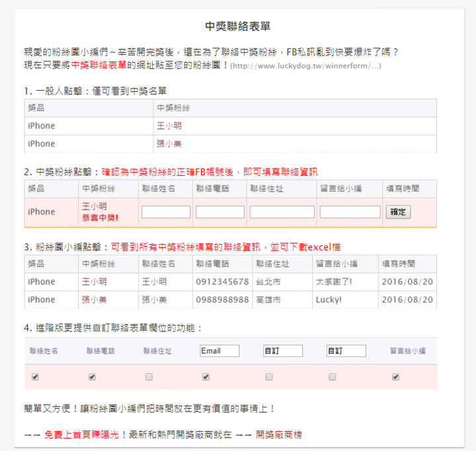This screenshot has height=451, width=476.
Task: Click the 留言給小編 label in the customization row
Action: [x=408, y=350]
